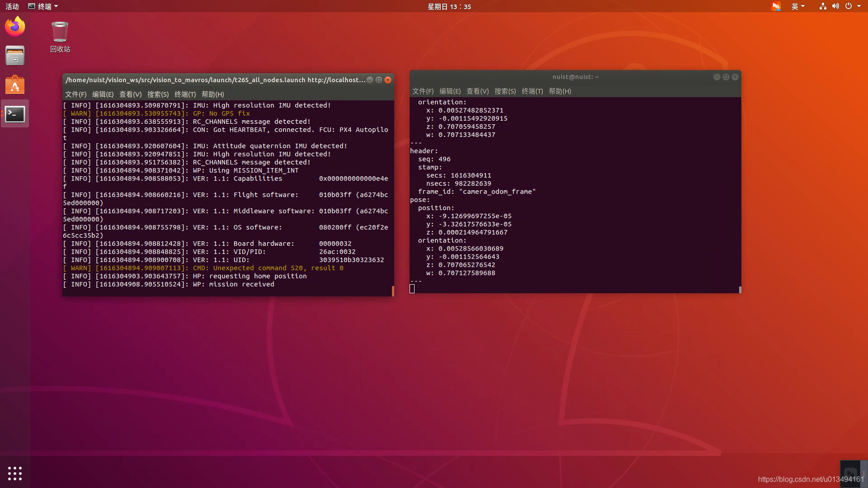Open the power system menu icon
The width and height of the screenshot is (868, 488).
[849, 6]
